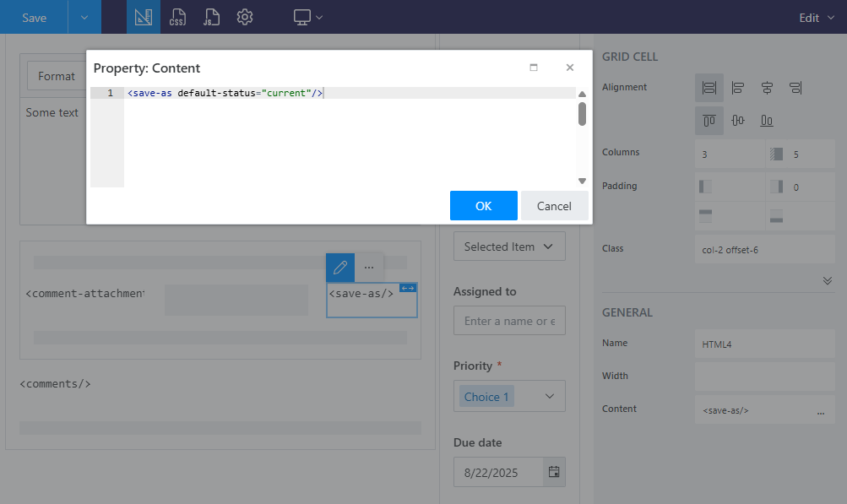
Task: Select the comments element
Action: coord(55,383)
